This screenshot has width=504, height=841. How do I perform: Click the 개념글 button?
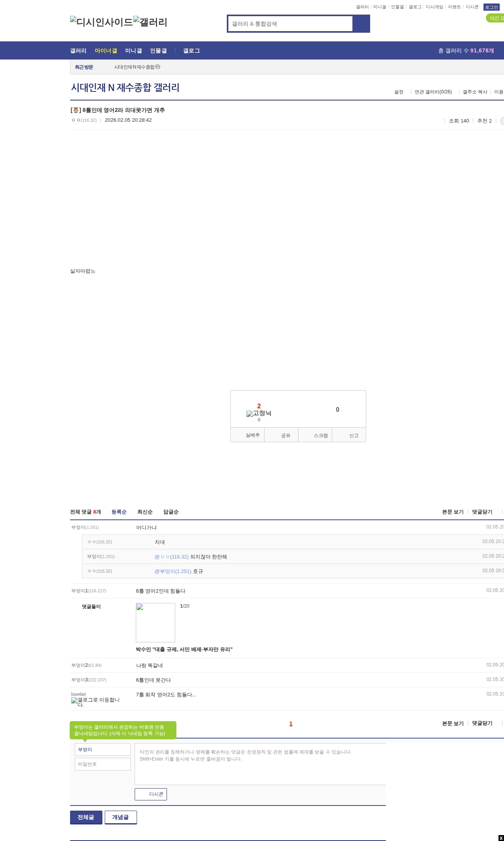pos(120,817)
